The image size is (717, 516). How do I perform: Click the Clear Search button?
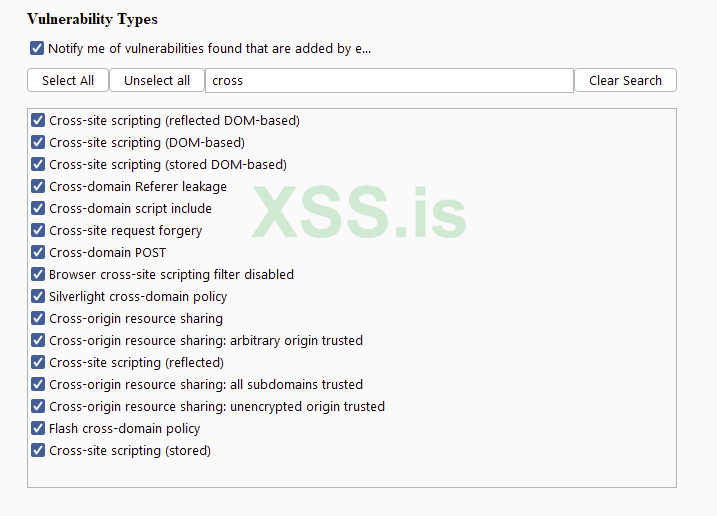coord(625,81)
